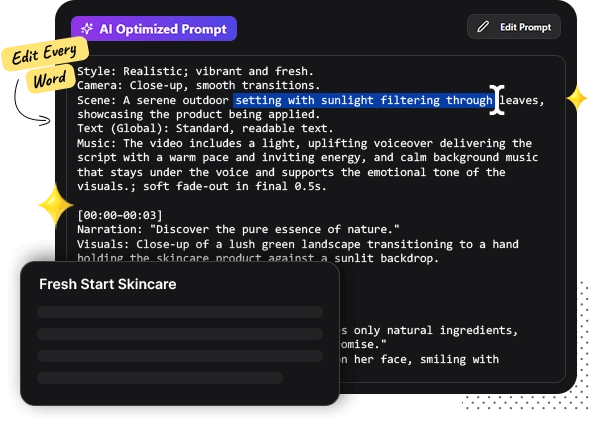The height and width of the screenshot is (422, 589).
Task: Click the Narration line 'Discover the pure essence'
Action: pyautogui.click(x=238, y=229)
